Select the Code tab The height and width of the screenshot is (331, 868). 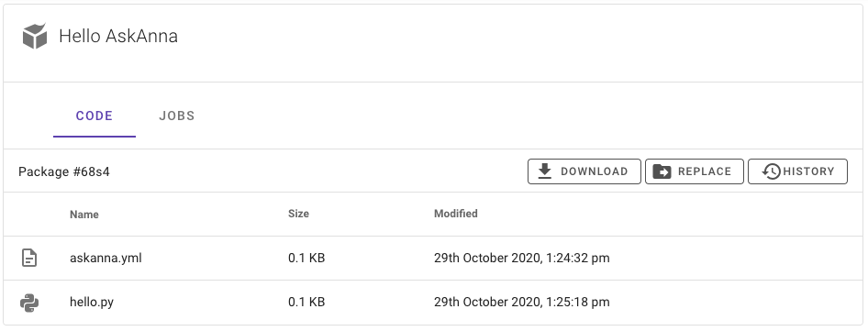tap(95, 116)
